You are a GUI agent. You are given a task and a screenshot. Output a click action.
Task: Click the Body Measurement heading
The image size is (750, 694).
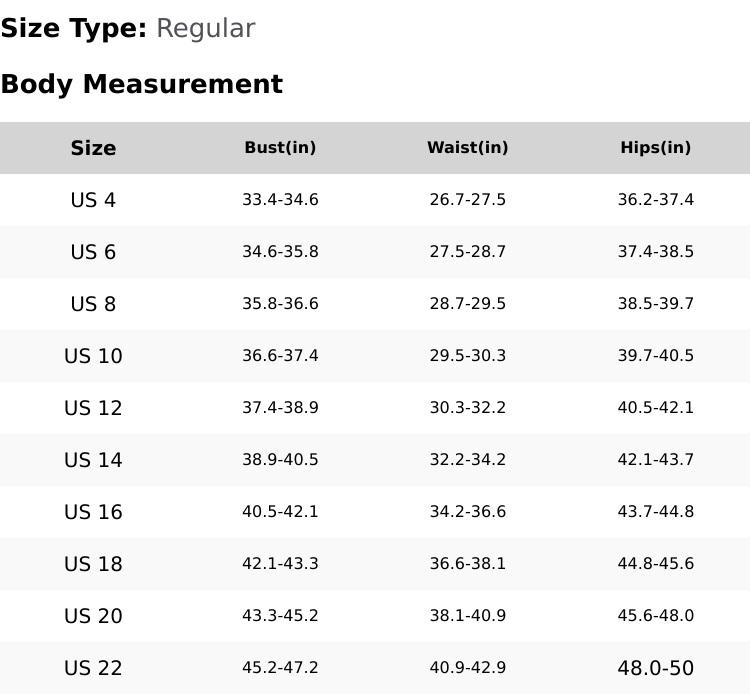[141, 84]
